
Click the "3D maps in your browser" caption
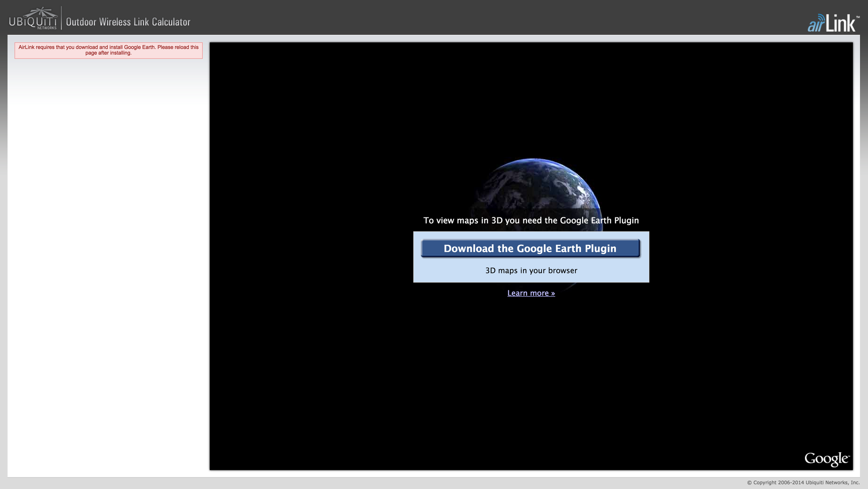click(531, 271)
